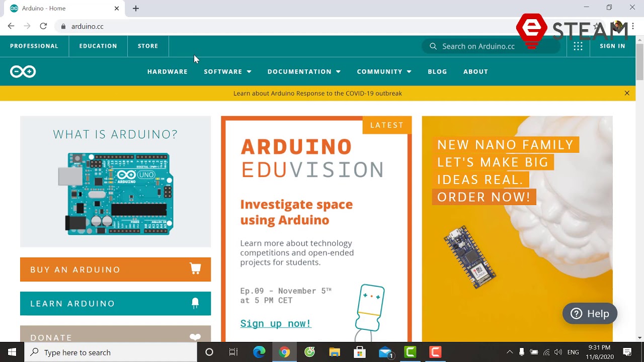Go back with the browser back arrow
Viewport: 644px width, 362px height.
coord(11,26)
